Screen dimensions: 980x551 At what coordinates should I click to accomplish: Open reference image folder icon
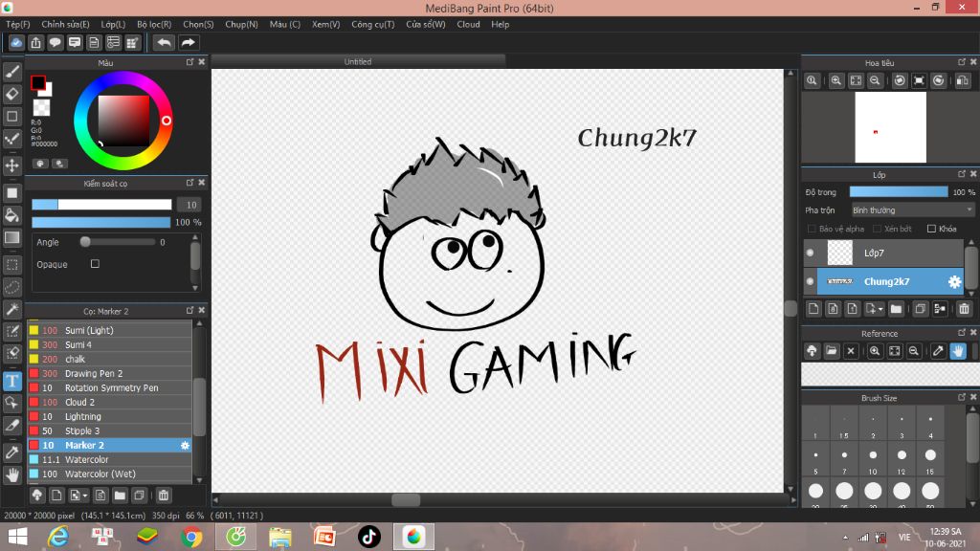point(832,351)
